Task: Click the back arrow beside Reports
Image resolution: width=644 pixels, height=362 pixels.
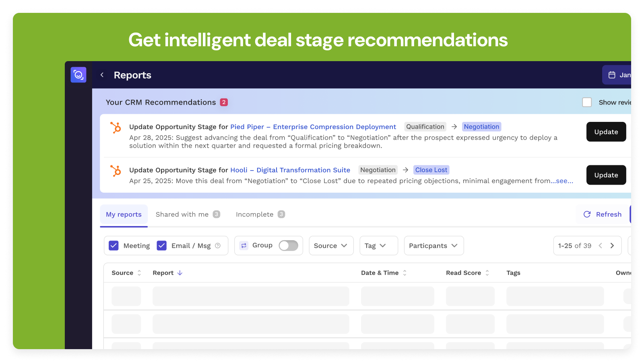Action: click(x=102, y=75)
